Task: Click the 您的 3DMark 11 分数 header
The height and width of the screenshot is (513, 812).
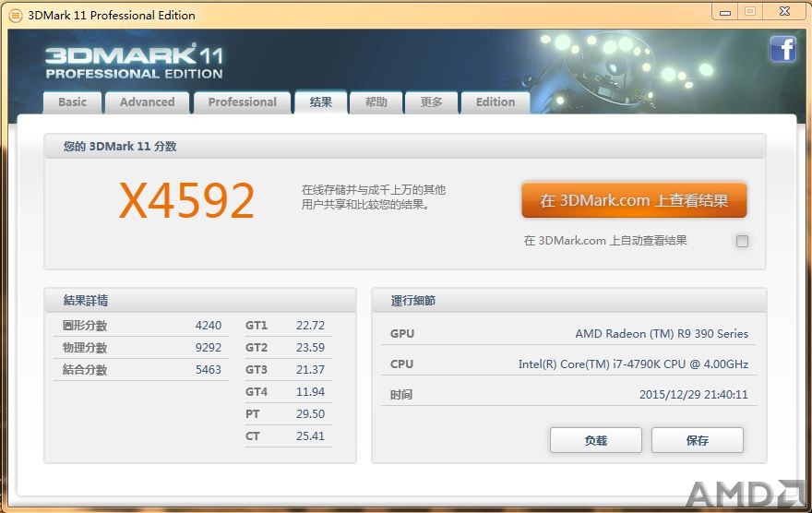Action: pyautogui.click(x=404, y=147)
